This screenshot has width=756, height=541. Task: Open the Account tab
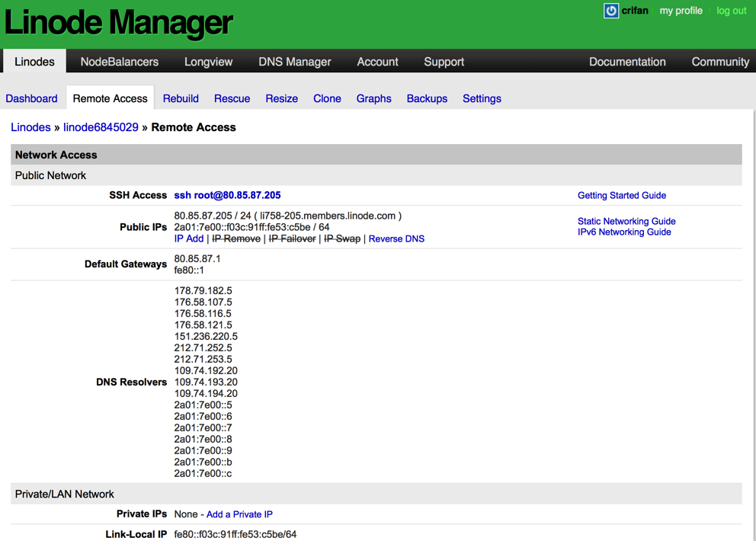[x=377, y=62]
